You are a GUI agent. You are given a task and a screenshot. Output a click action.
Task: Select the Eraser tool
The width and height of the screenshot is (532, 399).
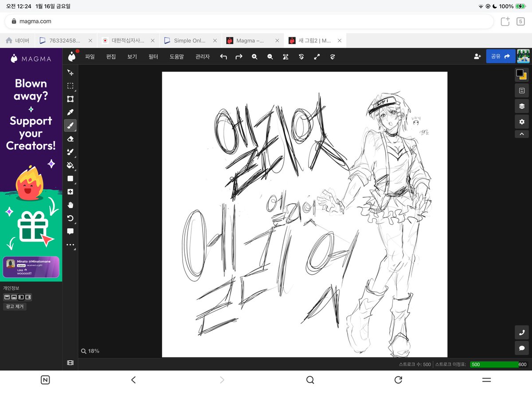click(70, 139)
